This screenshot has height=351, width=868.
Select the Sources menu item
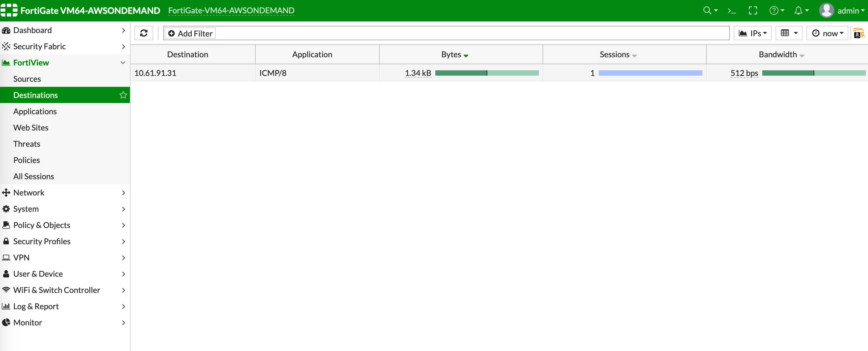coord(27,79)
